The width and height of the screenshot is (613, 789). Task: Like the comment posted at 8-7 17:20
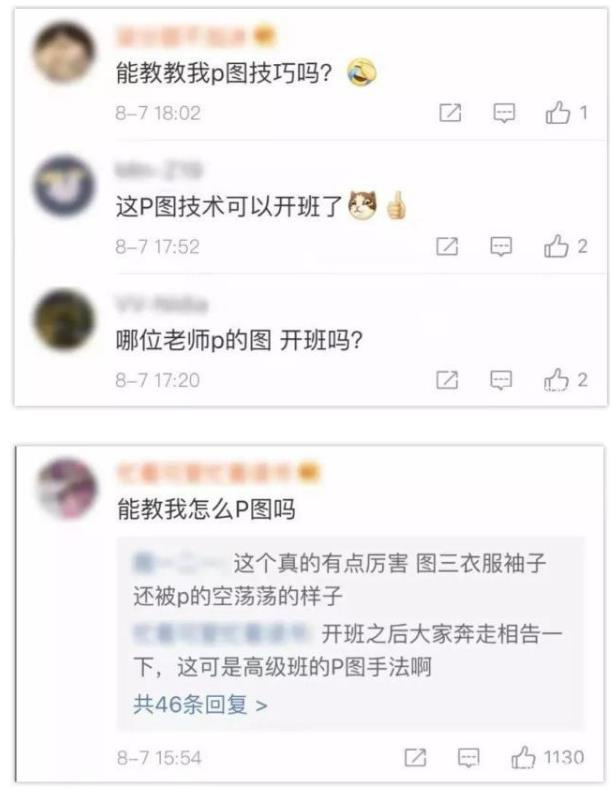click(x=556, y=379)
